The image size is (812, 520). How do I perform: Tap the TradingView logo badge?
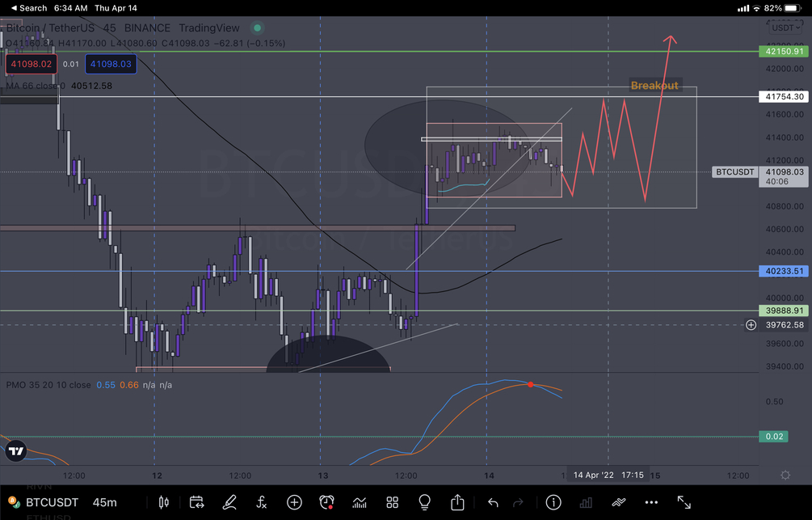(16, 450)
